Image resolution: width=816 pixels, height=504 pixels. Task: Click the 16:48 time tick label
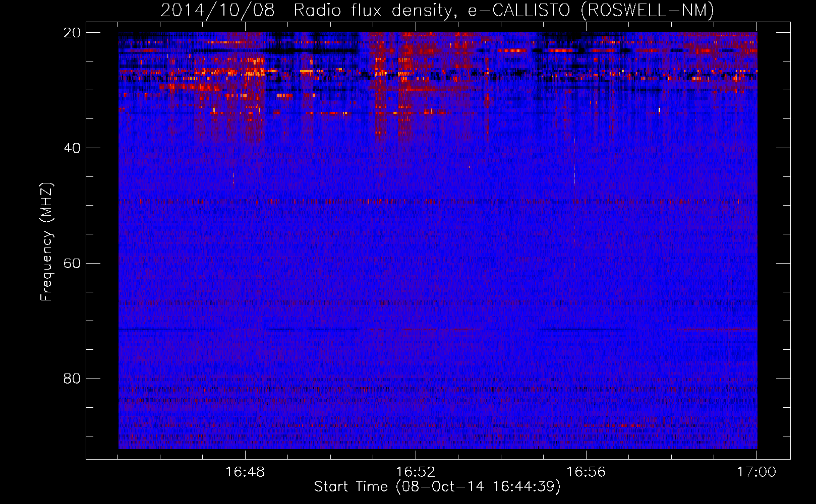click(x=245, y=472)
